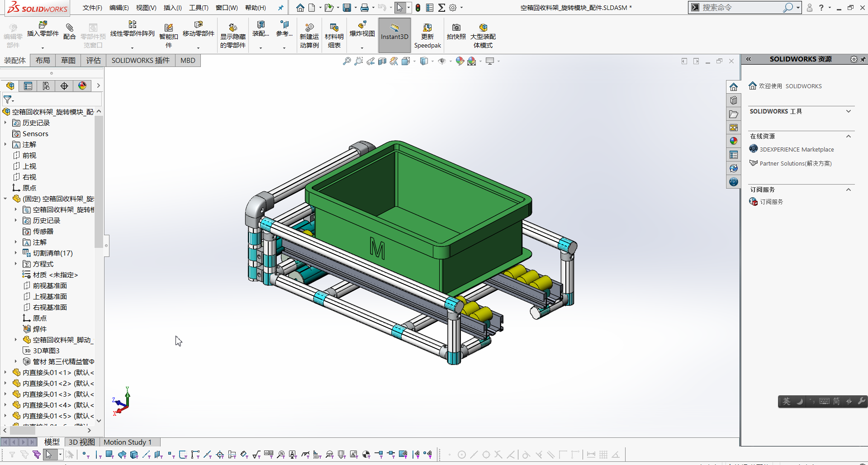Toggle Large Assembly Mode
Viewport: 868px width, 465px height.
pos(483,35)
